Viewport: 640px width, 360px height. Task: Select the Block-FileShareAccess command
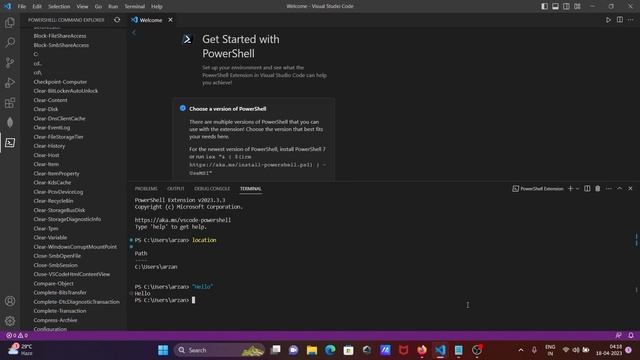(60, 36)
